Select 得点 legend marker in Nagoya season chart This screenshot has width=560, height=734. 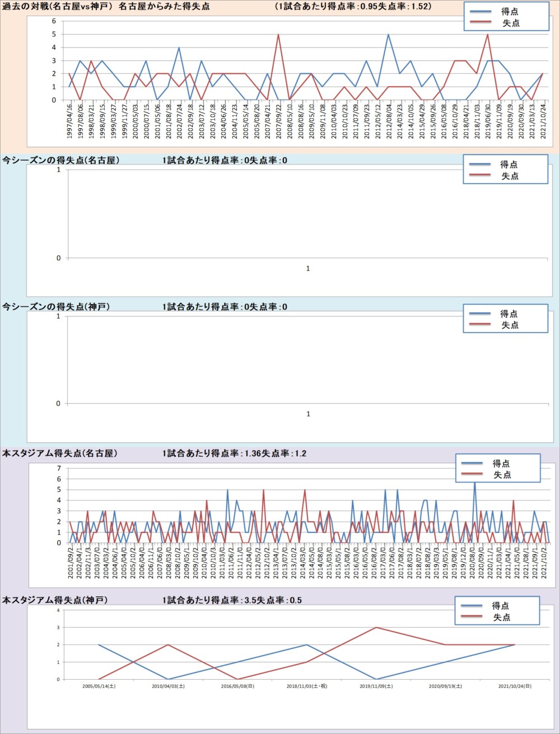(x=479, y=165)
